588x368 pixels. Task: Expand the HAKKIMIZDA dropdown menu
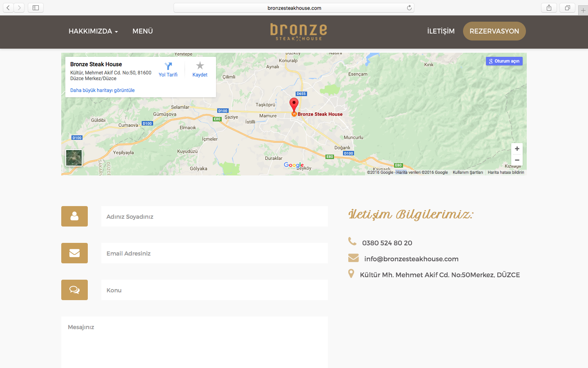93,31
